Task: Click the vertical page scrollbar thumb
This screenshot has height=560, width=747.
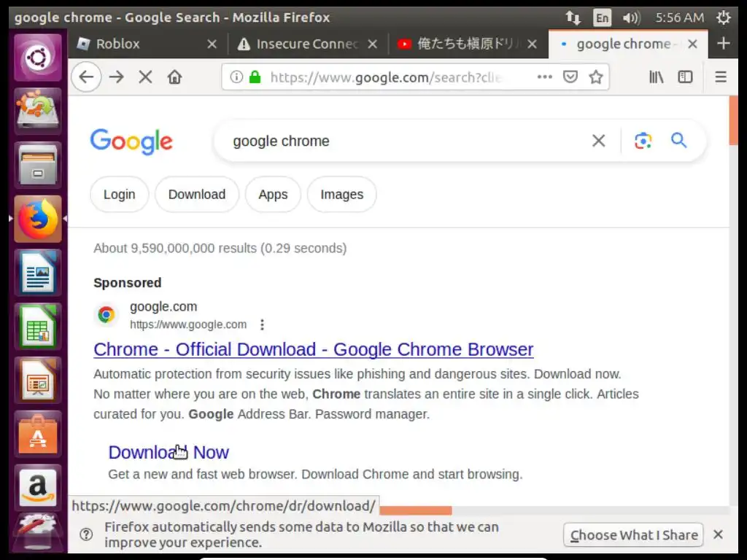Action: click(733, 120)
